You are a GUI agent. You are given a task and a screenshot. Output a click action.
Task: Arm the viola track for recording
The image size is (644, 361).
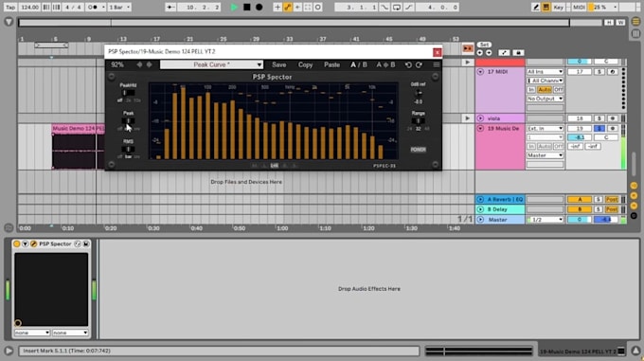613,118
